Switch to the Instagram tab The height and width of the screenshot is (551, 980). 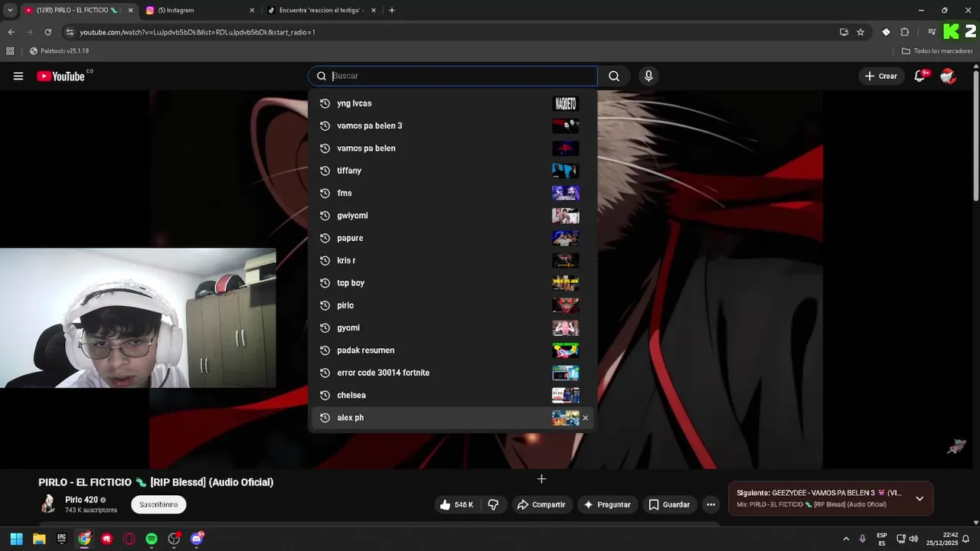click(201, 10)
